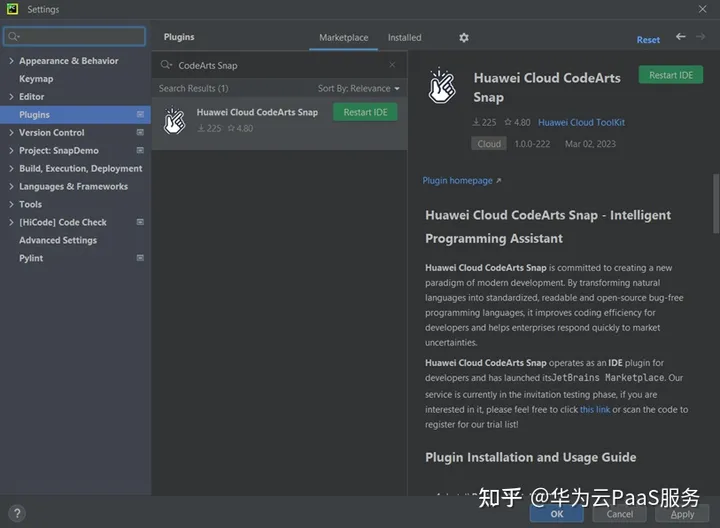The width and height of the screenshot is (720, 528).
Task: Click the Apply button
Action: point(682,514)
